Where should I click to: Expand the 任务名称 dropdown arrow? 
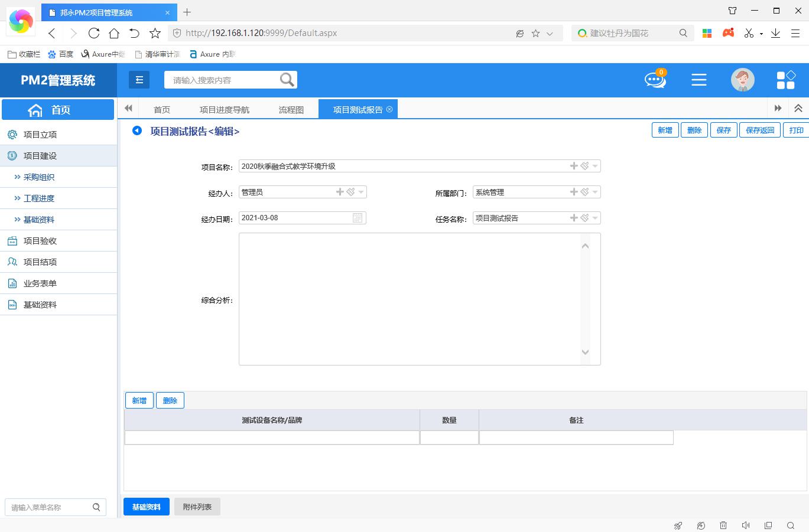pos(595,218)
